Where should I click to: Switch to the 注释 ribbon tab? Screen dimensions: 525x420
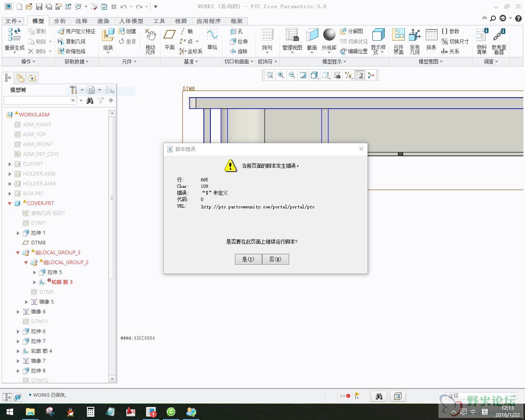click(82, 21)
